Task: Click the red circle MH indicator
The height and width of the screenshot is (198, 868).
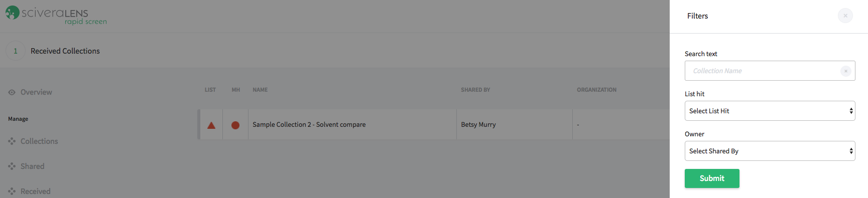Action: point(235,125)
